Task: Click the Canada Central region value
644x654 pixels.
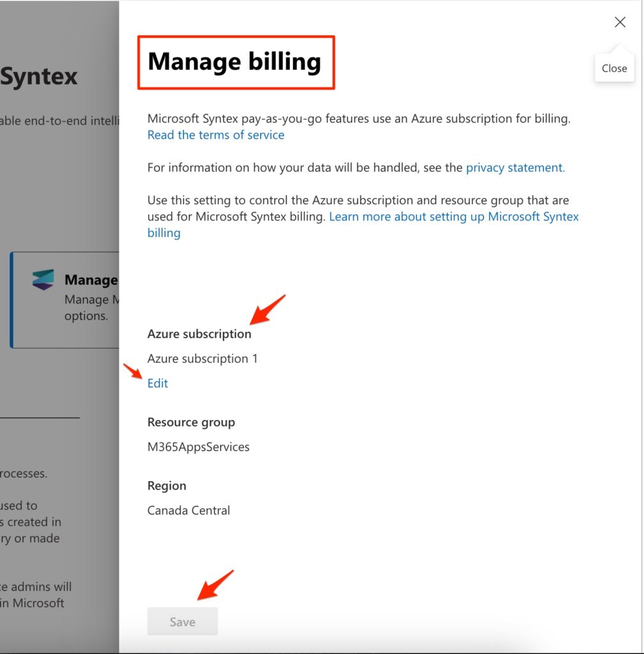Action: [x=188, y=510]
